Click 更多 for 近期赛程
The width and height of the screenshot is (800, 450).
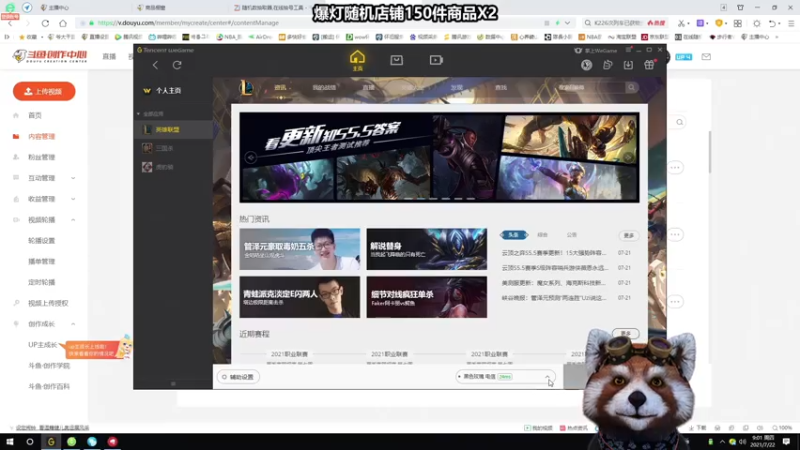[626, 333]
